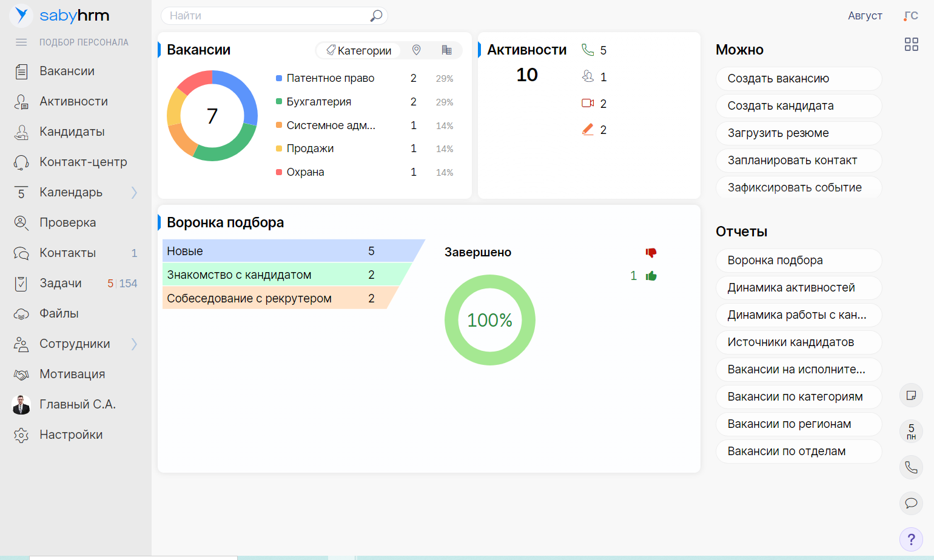Click the Создать вакансию button
This screenshot has height=560, width=934.
[798, 79]
